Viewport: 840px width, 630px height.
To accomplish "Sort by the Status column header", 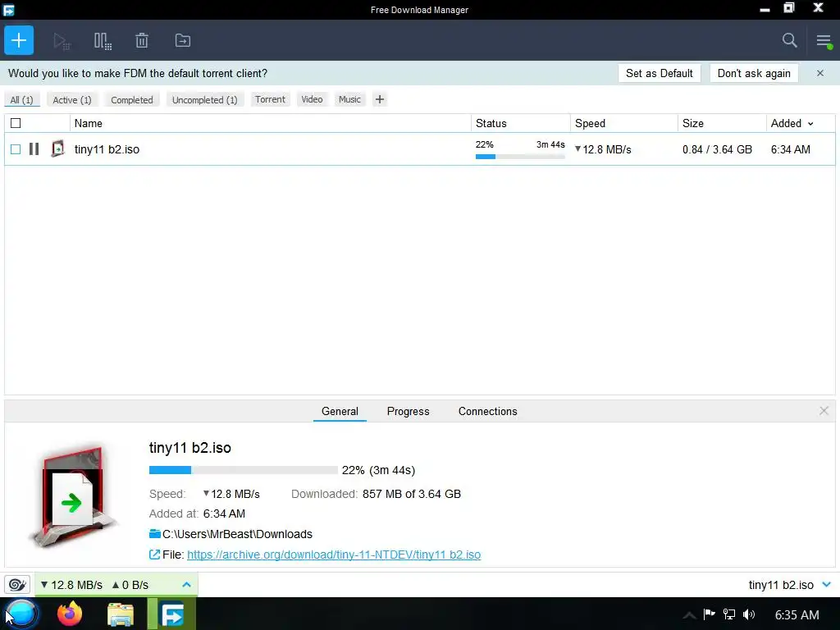I will tap(521, 123).
